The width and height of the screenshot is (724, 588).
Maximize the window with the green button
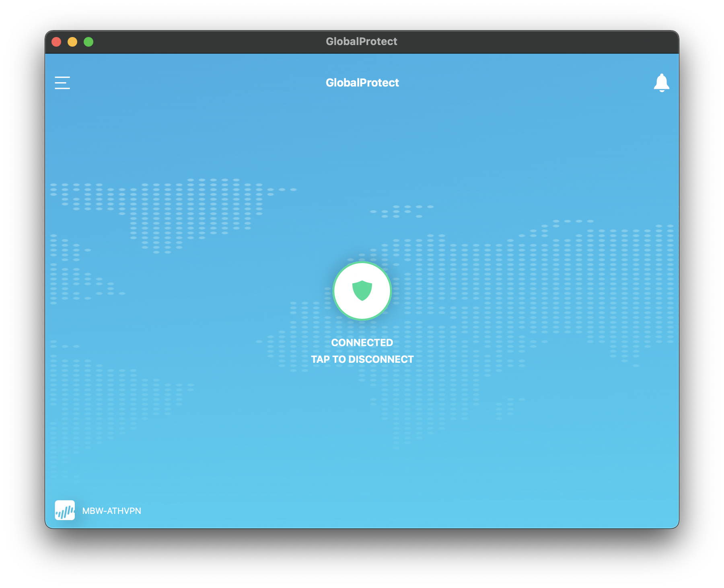coord(88,42)
